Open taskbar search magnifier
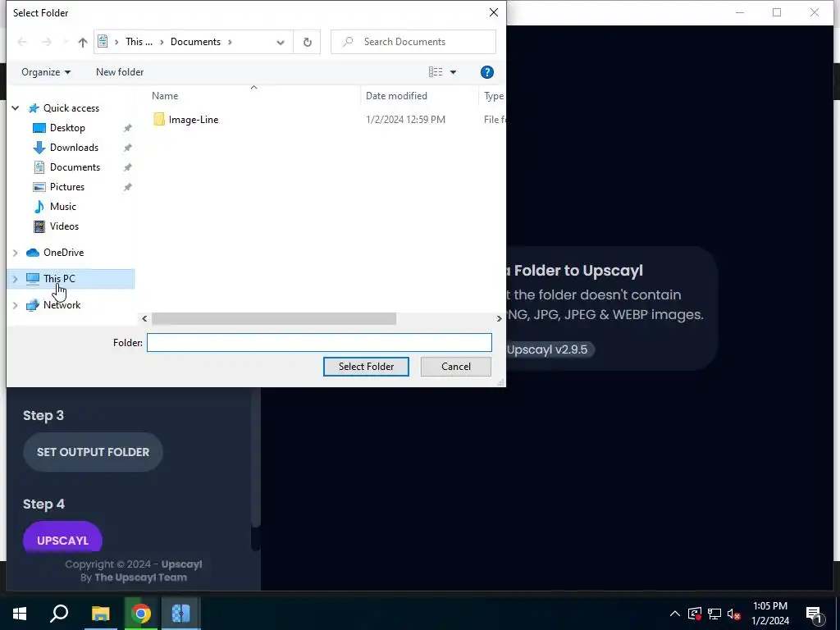Image resolution: width=840 pixels, height=630 pixels. point(59,614)
